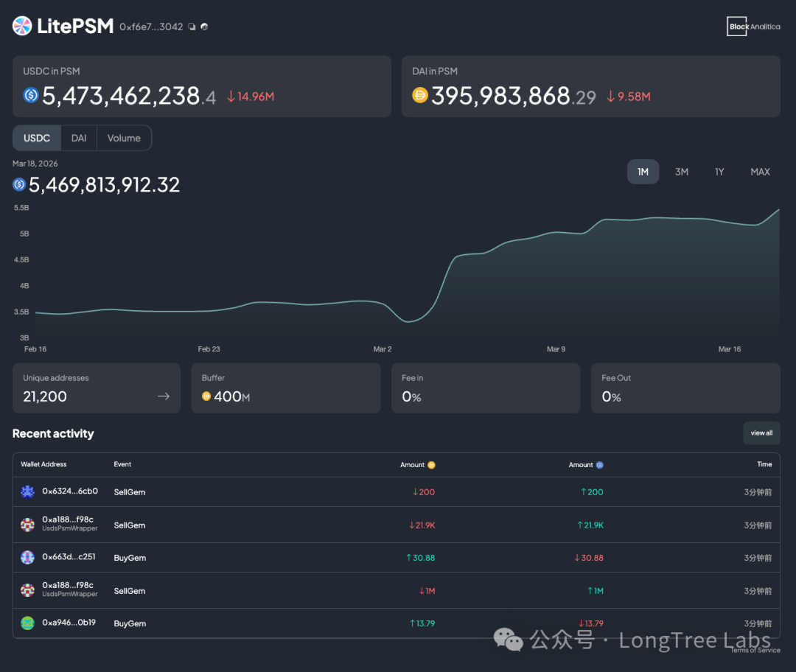Click the BuyGem event in the 0xa946 row
796x672 pixels.
[130, 624]
